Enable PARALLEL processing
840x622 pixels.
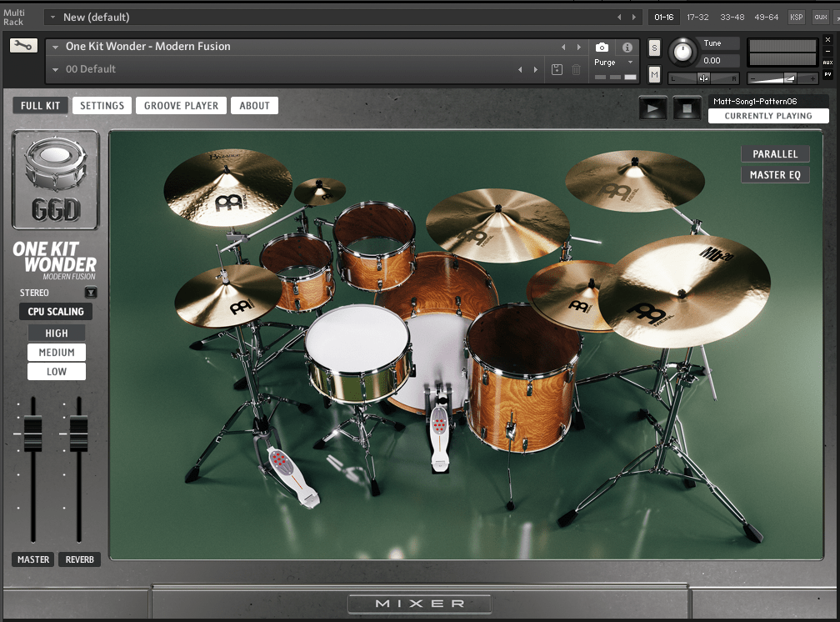click(775, 153)
